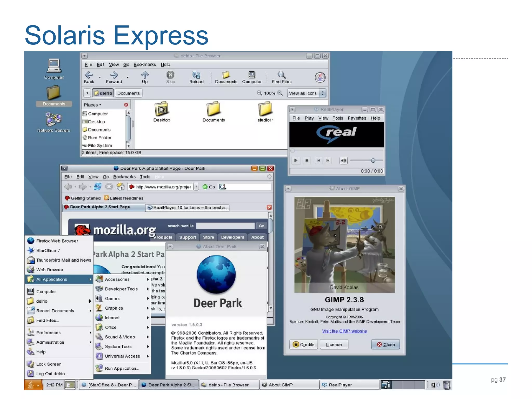
Task: Open URL history dropdown in Deer Park
Action: tap(196, 187)
